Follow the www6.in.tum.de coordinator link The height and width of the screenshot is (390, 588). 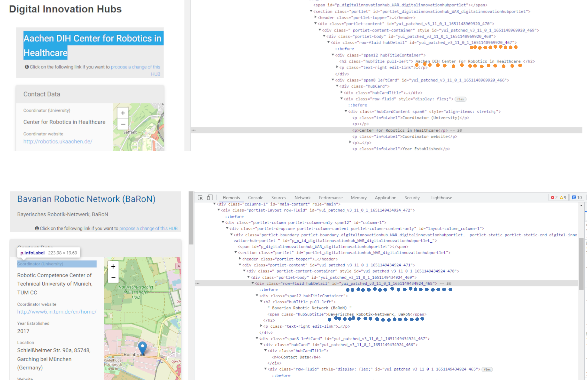point(57,312)
